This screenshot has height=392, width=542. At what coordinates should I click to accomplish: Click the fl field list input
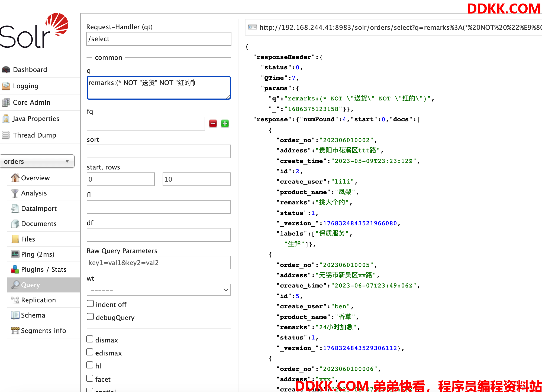pos(159,207)
